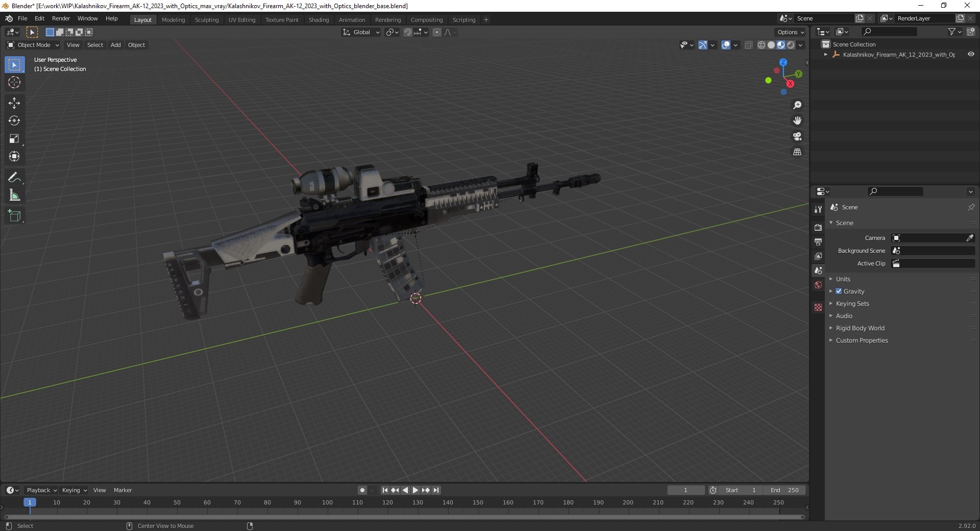Select the Add Cube tool
The width and height of the screenshot is (980, 531).
pyautogui.click(x=14, y=216)
